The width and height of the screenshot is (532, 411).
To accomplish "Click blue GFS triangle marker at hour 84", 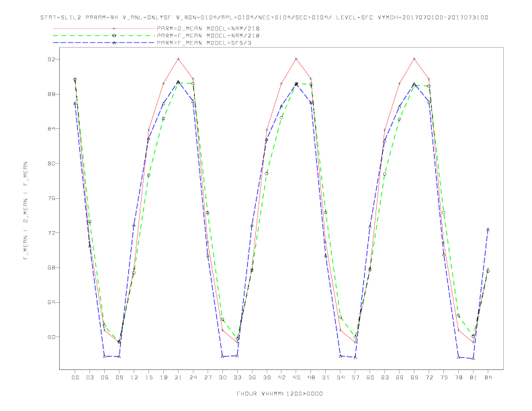I will 488,230.
